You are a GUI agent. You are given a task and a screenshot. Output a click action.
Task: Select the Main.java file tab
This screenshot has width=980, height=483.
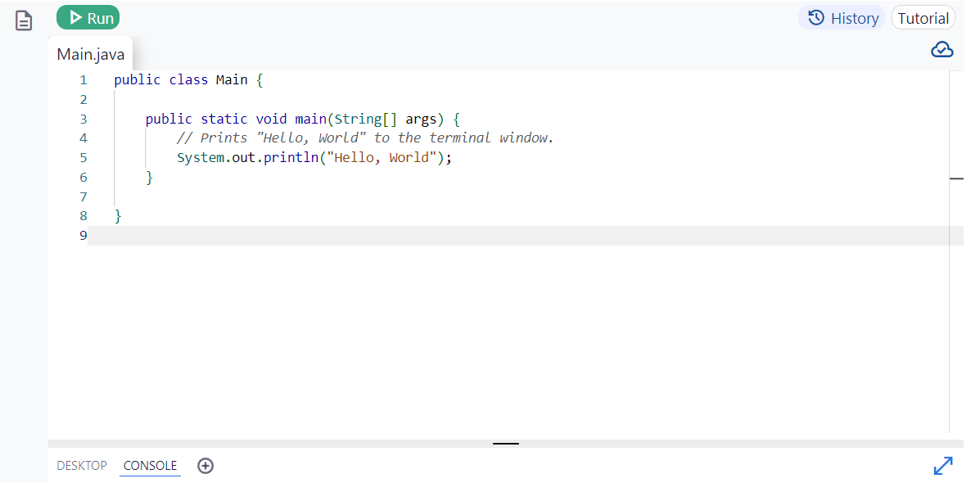(90, 54)
